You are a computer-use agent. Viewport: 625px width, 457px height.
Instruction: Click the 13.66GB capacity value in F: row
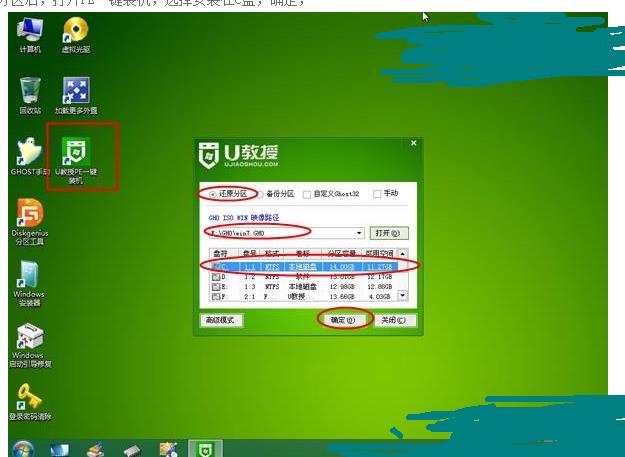coord(342,297)
